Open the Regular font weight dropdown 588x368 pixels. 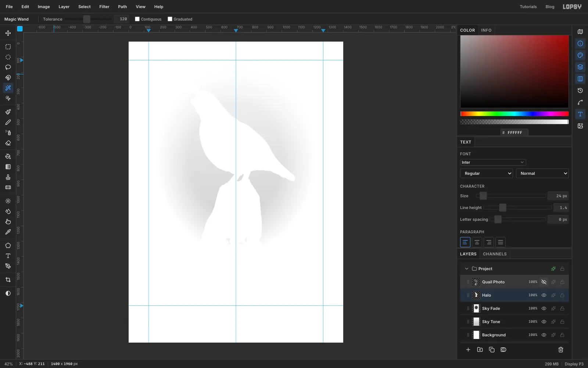pyautogui.click(x=487, y=173)
